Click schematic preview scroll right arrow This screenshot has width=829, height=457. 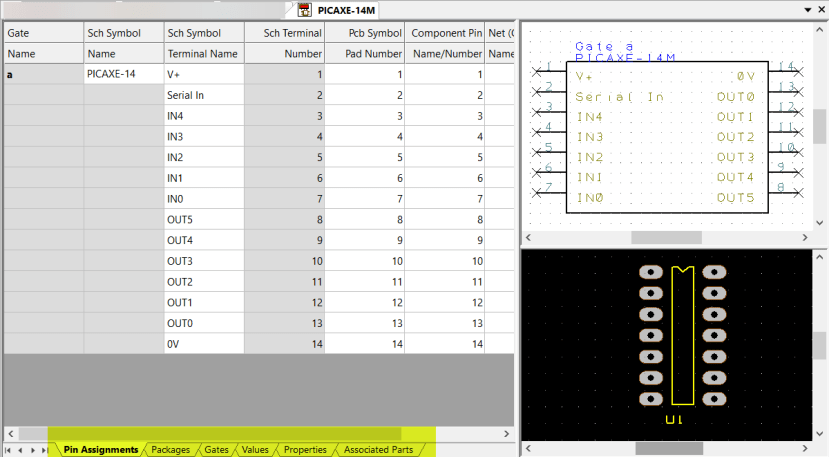tap(805, 237)
